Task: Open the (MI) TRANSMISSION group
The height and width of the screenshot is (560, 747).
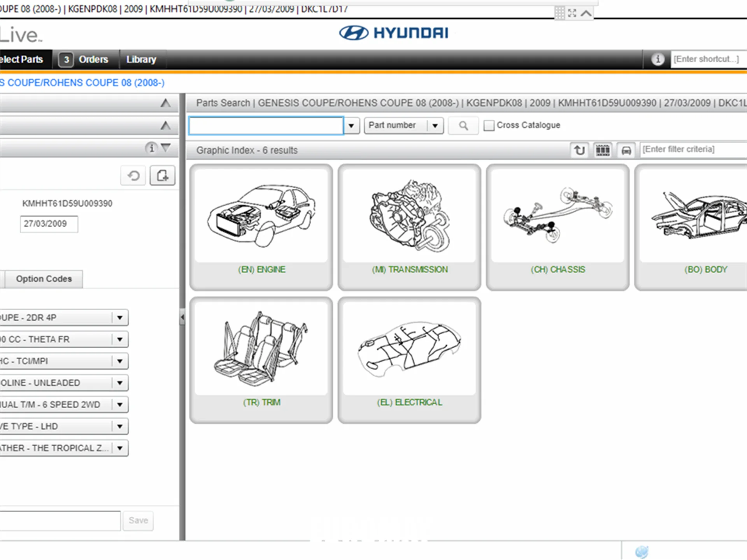Action: tap(409, 227)
